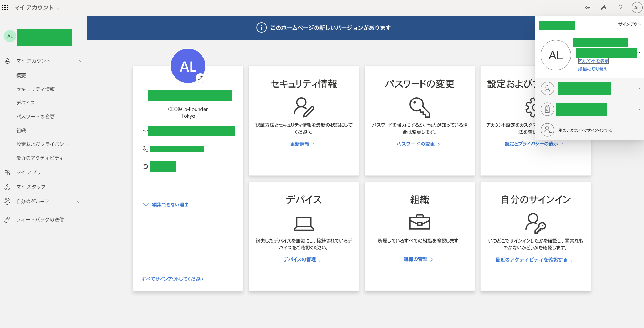Click the AL account avatar in top bar
Screen dimensions: 644x328
coord(637,8)
